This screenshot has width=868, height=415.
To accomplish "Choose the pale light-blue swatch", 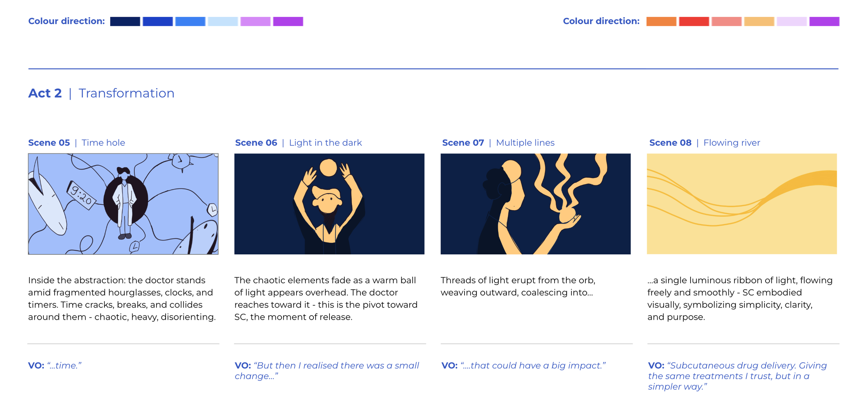I will pos(223,21).
